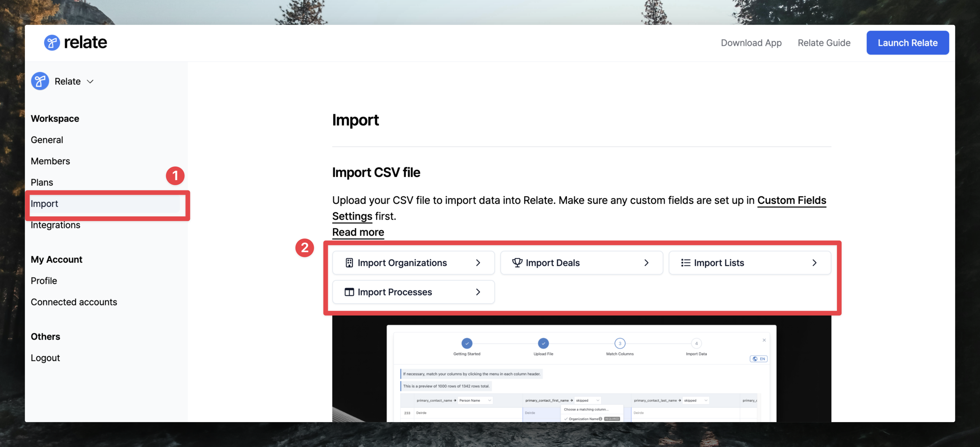The height and width of the screenshot is (447, 980).
Task: Click the close X in import preview
Action: click(x=764, y=340)
